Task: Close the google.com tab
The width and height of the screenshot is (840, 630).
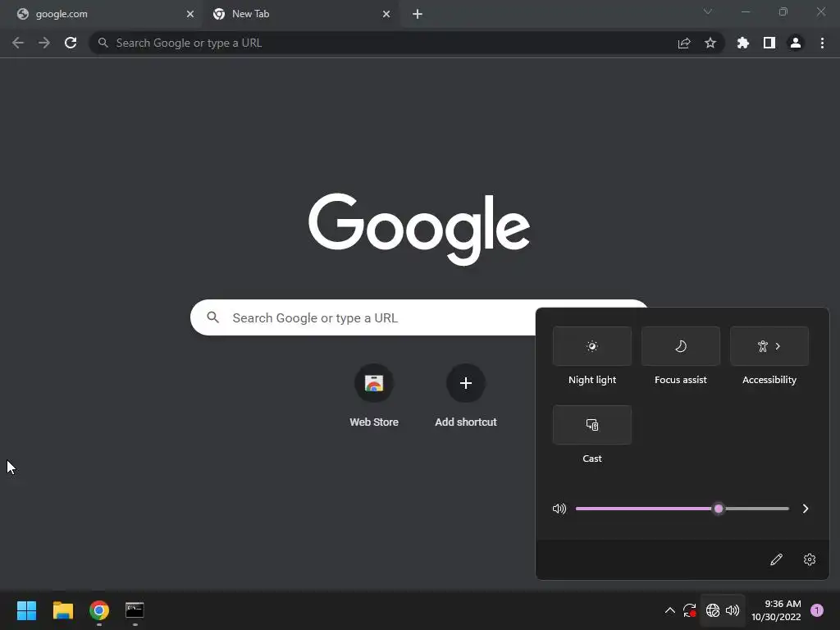Action: coord(190,14)
